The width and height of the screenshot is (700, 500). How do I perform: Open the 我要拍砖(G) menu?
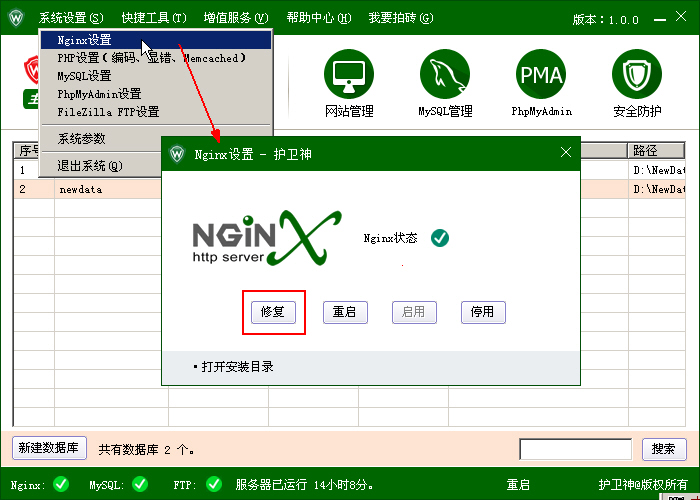click(x=401, y=18)
